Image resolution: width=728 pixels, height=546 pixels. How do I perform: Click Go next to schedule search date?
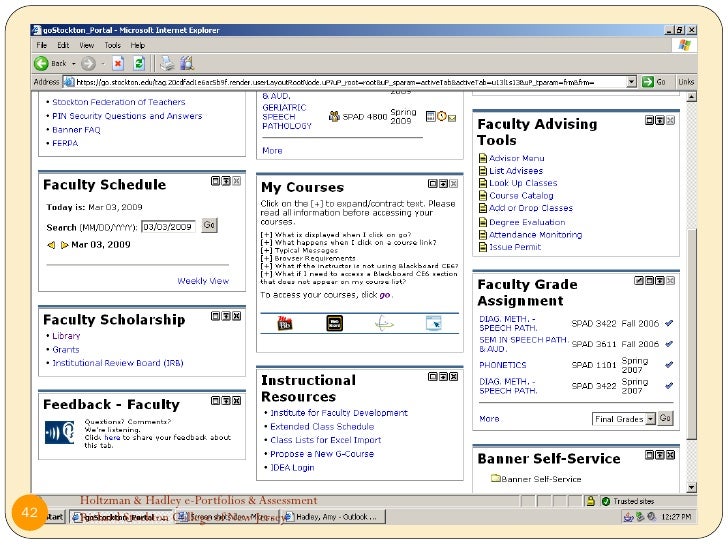click(209, 225)
